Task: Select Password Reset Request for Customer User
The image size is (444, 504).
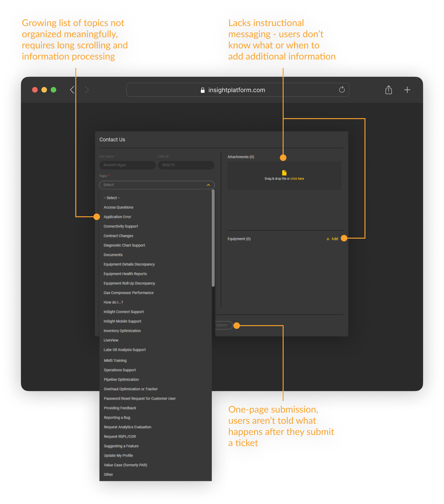Action: coord(139,398)
